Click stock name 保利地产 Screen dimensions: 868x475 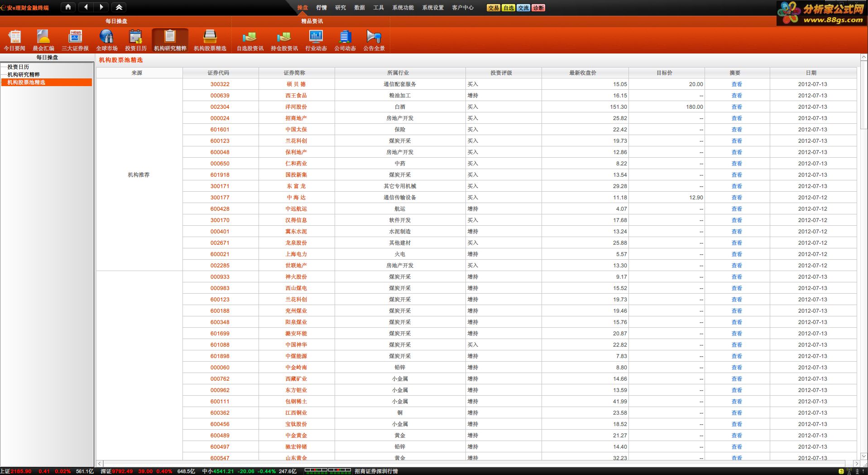[296, 152]
